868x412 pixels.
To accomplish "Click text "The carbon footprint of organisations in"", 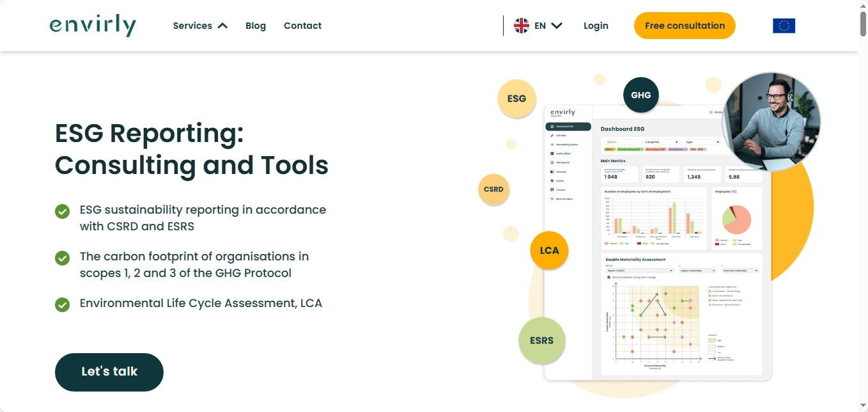I will (x=194, y=257).
